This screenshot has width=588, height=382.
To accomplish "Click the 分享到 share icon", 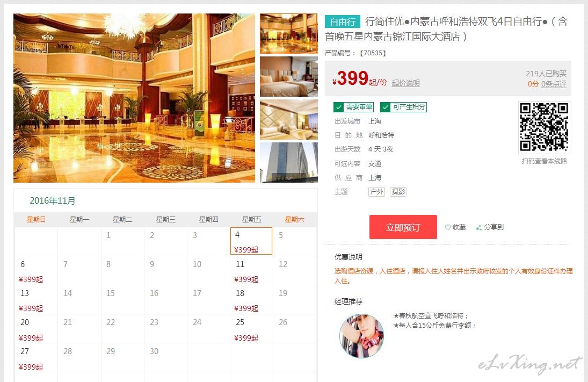I will (x=479, y=227).
